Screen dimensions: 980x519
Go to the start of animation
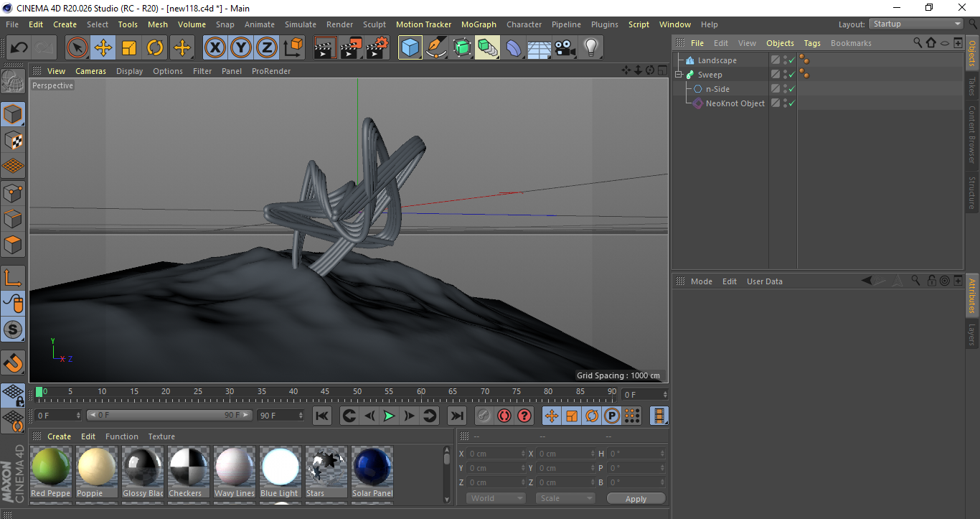[x=322, y=416]
